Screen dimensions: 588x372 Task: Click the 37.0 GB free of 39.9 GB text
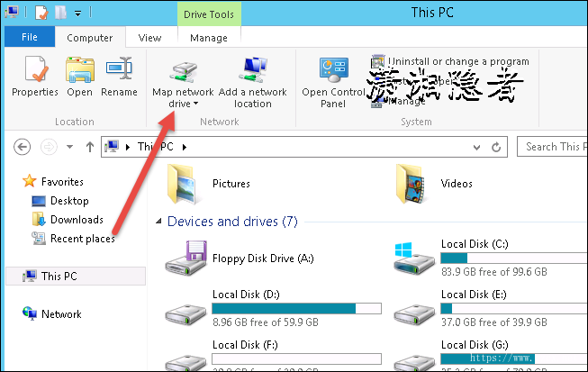click(x=493, y=322)
